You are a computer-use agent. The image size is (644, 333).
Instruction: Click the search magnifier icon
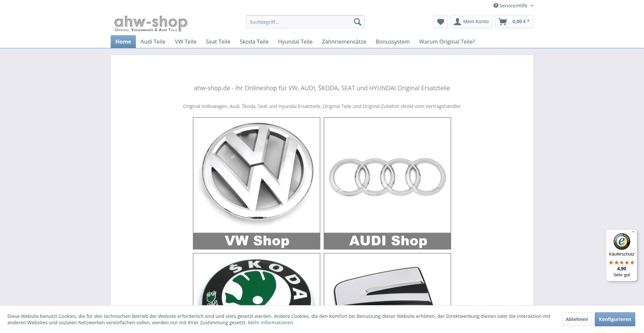point(358,22)
